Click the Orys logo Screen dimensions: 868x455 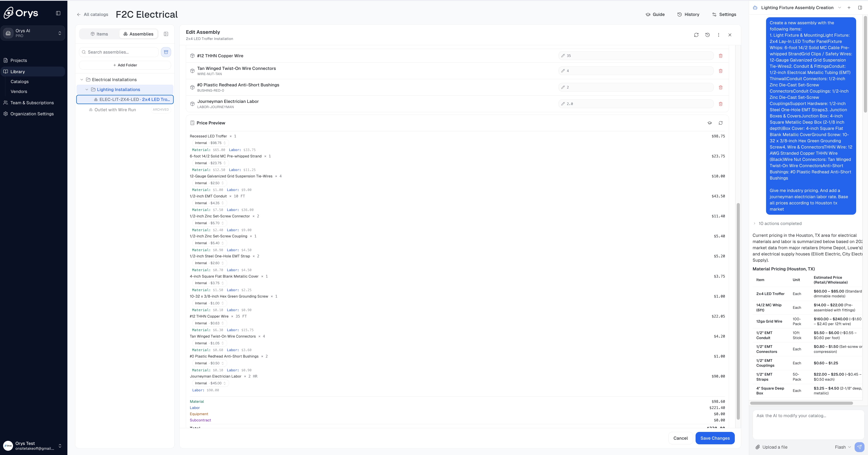point(21,13)
